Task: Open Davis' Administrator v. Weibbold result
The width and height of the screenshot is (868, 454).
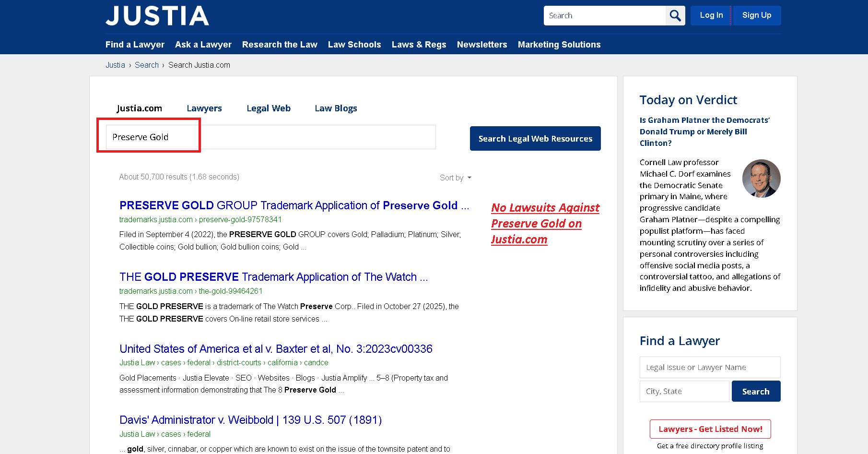Action: 250,420
